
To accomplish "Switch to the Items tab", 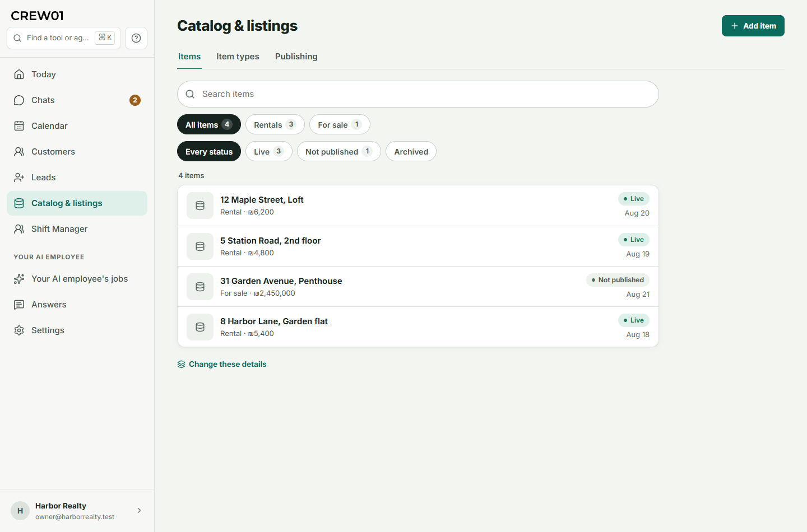I will click(x=189, y=57).
